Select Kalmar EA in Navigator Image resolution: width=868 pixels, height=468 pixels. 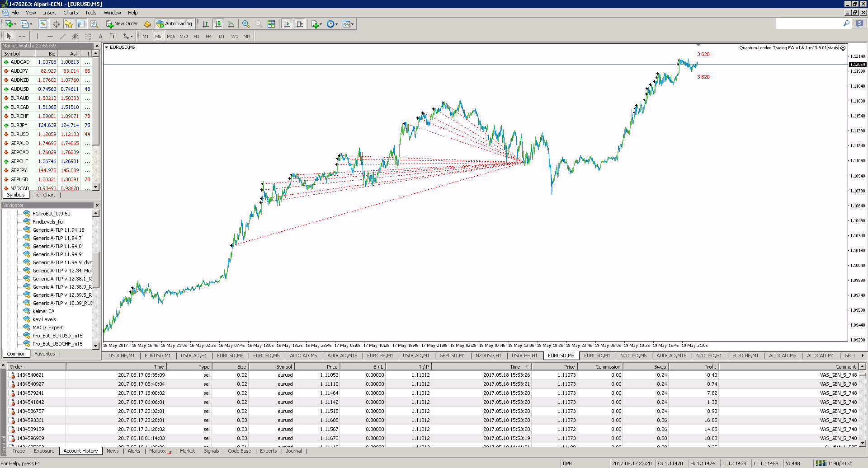(43, 311)
